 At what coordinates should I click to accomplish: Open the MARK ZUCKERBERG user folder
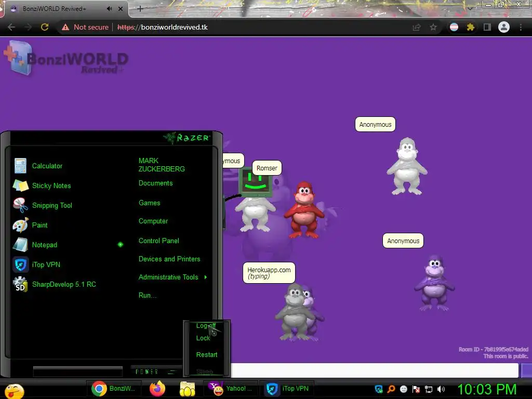pyautogui.click(x=162, y=165)
